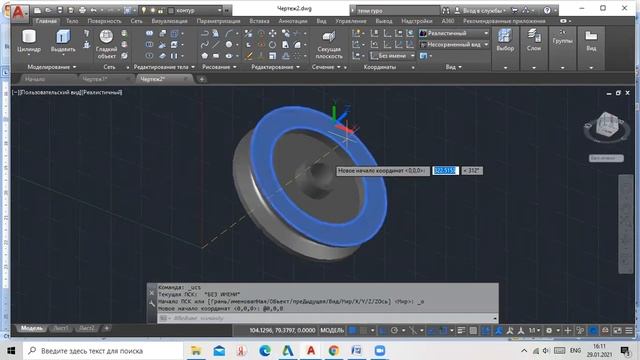Open the UCS 'Без имени' dropdown
Image resolution: width=640 pixels, height=360 pixels.
pos(392,56)
